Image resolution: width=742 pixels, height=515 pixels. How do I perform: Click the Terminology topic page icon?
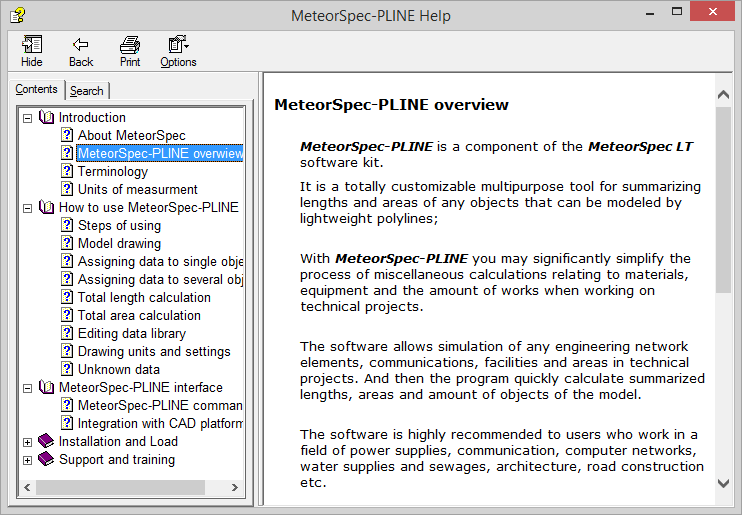click(x=67, y=171)
